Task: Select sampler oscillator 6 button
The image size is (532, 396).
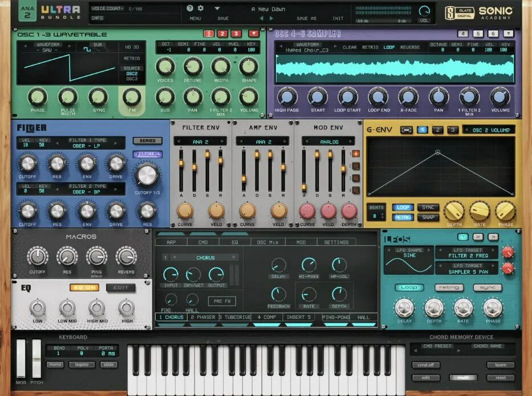Action: point(493,34)
